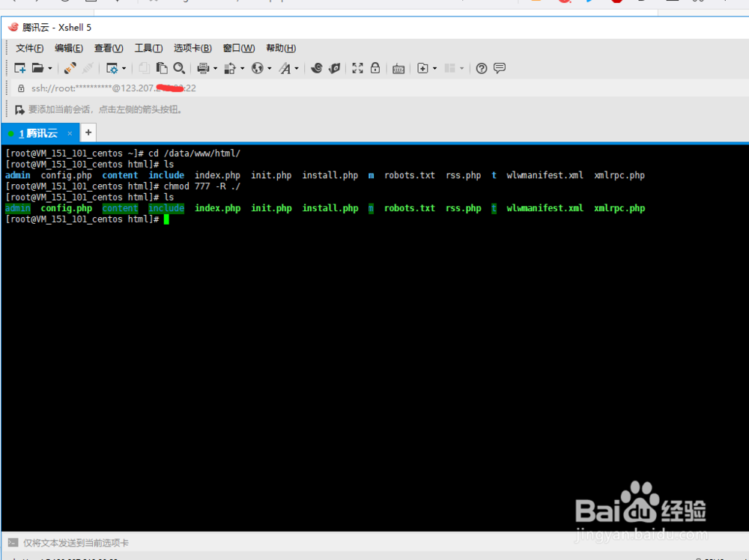Click green 'config.php' in second listing
749x560 pixels.
point(67,208)
